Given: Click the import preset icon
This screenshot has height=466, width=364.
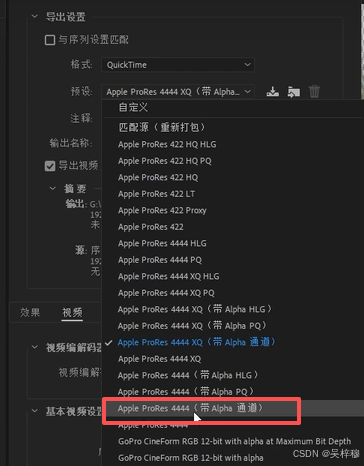Looking at the screenshot, I should point(294,92).
